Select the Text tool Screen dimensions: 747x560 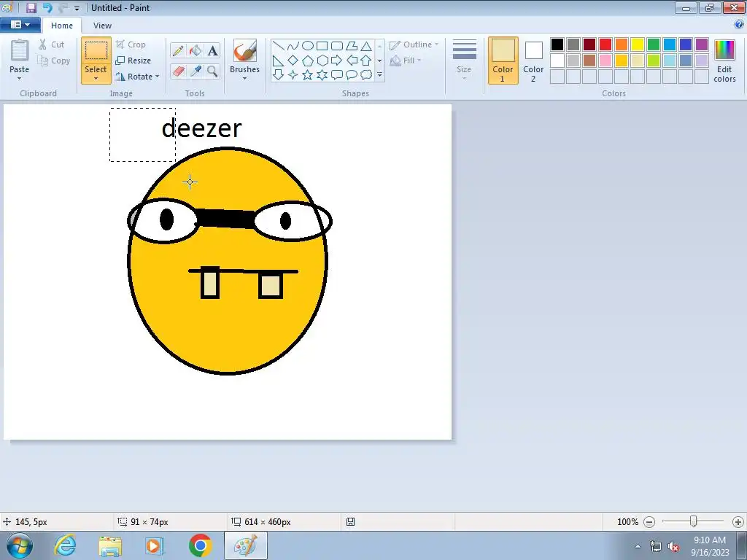point(212,50)
